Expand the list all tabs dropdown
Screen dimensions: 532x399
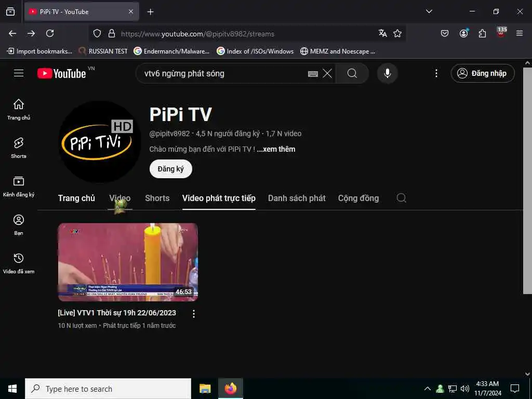click(x=429, y=11)
